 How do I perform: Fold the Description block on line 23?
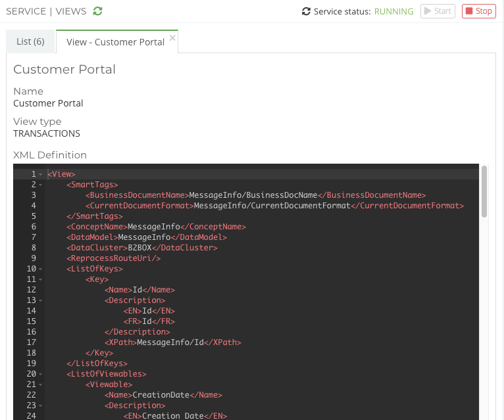pyautogui.click(x=41, y=406)
